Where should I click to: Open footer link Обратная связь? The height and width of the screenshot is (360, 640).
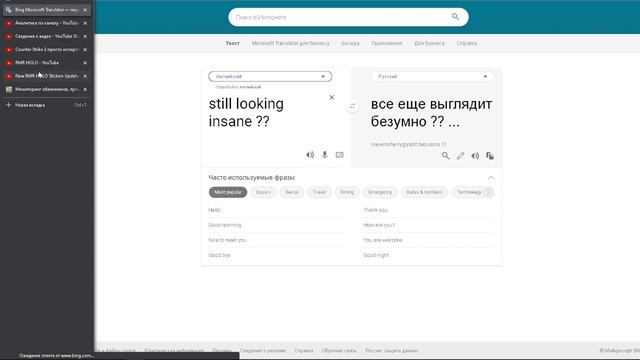click(339, 350)
